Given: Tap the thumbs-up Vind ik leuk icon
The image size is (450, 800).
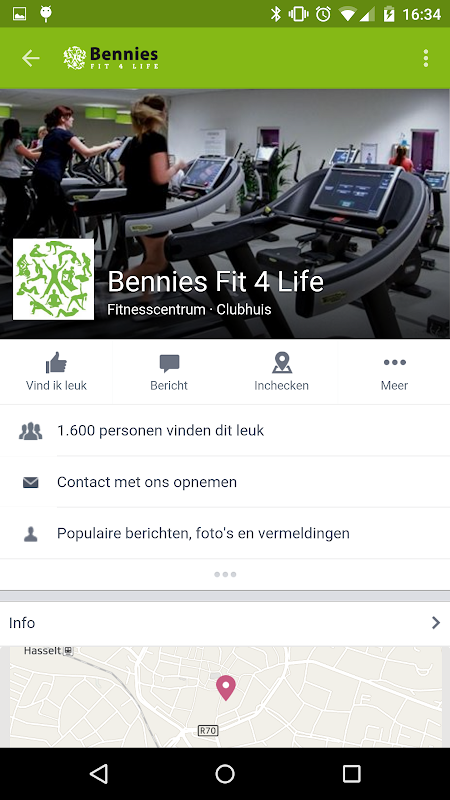Looking at the screenshot, I should [56, 363].
